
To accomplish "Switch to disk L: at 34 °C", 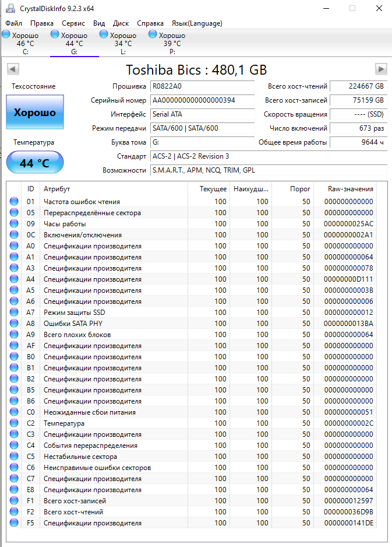I will 123,43.
